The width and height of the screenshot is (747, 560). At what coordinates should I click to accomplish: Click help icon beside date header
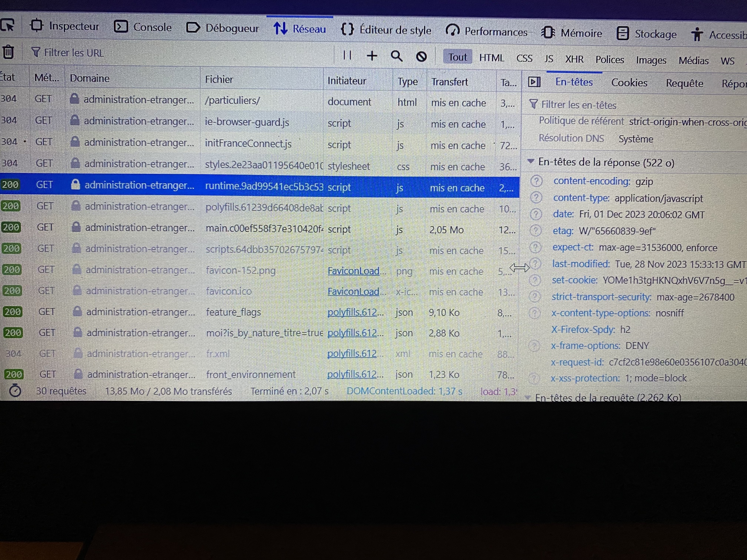(536, 214)
